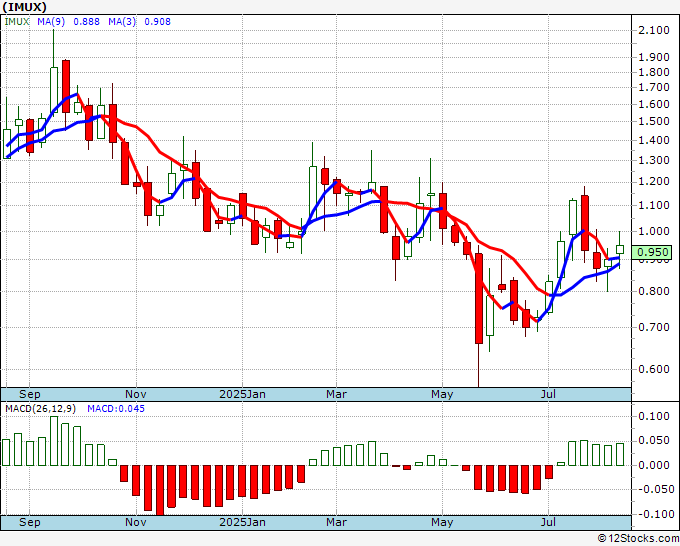This screenshot has width=680, height=546.
Task: Click the 1.000 price axis label
Action: 654,231
